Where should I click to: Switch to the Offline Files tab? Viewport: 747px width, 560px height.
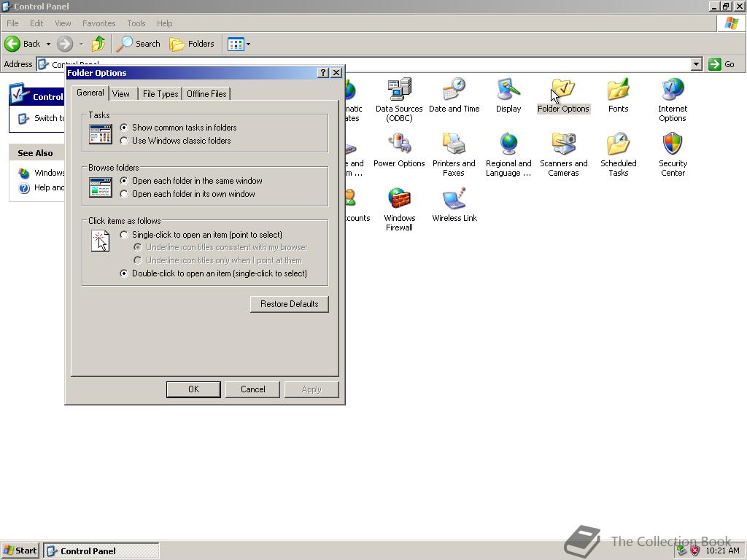click(x=206, y=94)
